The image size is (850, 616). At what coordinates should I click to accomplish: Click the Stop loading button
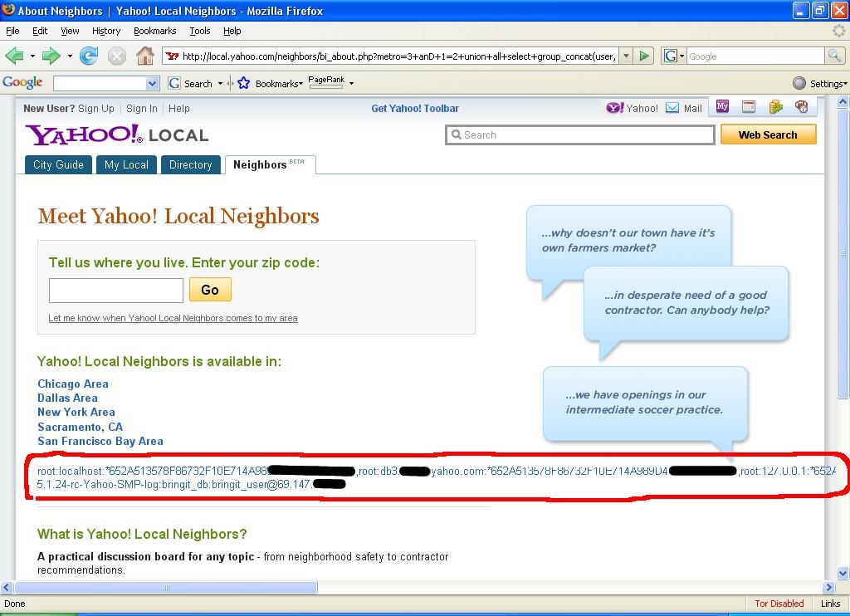point(116,56)
